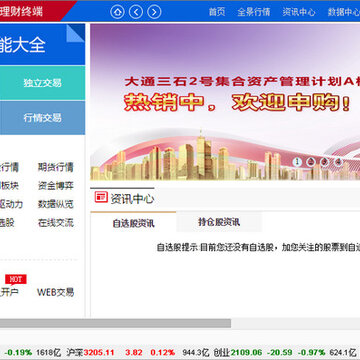Select banner slide indicator 3
The image size is (360, 360).
click(x=325, y=162)
